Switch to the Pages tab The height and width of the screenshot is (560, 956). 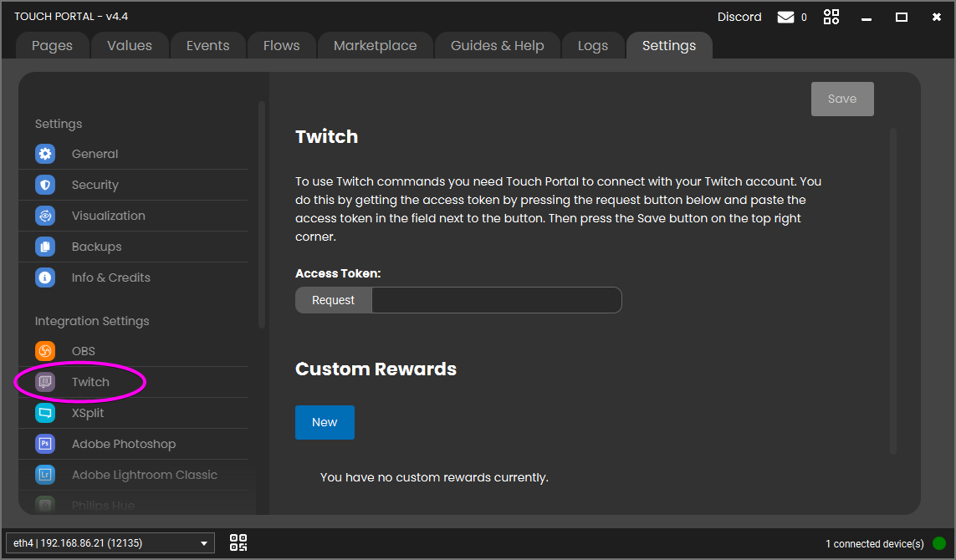tap(52, 46)
